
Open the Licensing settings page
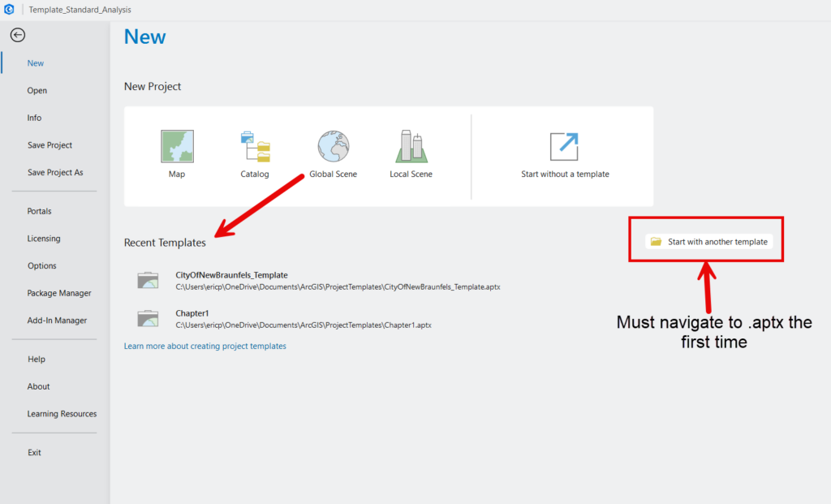44,239
